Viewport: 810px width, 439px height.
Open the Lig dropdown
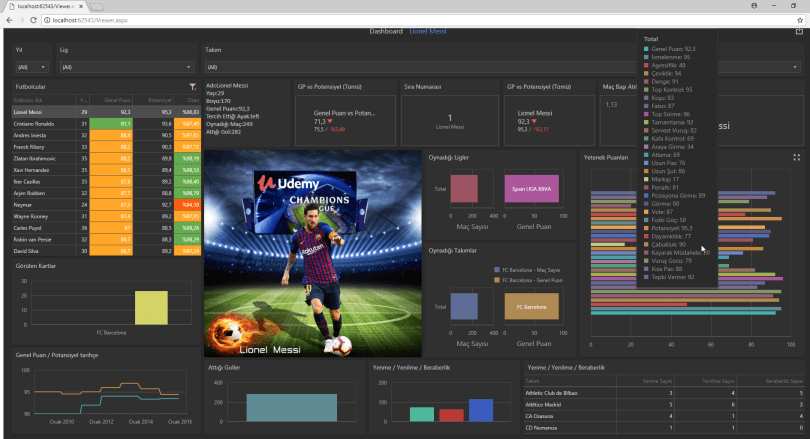click(x=125, y=67)
